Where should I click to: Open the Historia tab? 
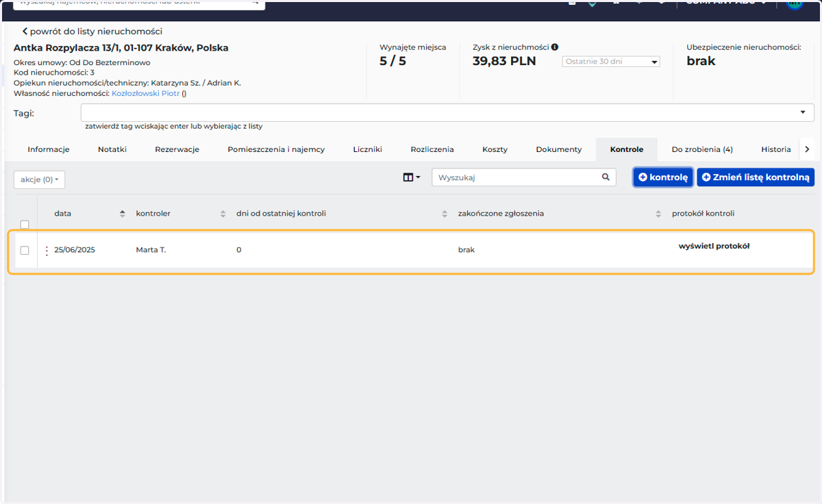point(776,149)
